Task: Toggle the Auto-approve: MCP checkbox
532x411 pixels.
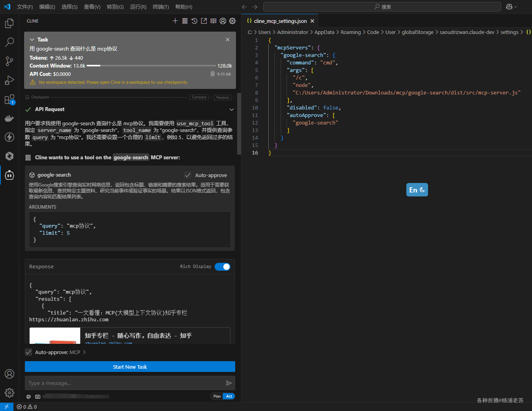Action: (x=28, y=352)
